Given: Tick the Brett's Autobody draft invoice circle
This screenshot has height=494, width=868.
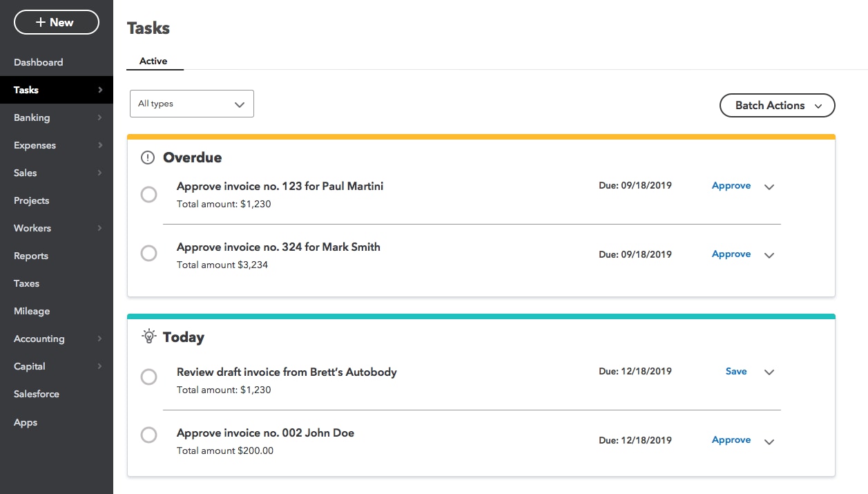Looking at the screenshot, I should click(148, 377).
